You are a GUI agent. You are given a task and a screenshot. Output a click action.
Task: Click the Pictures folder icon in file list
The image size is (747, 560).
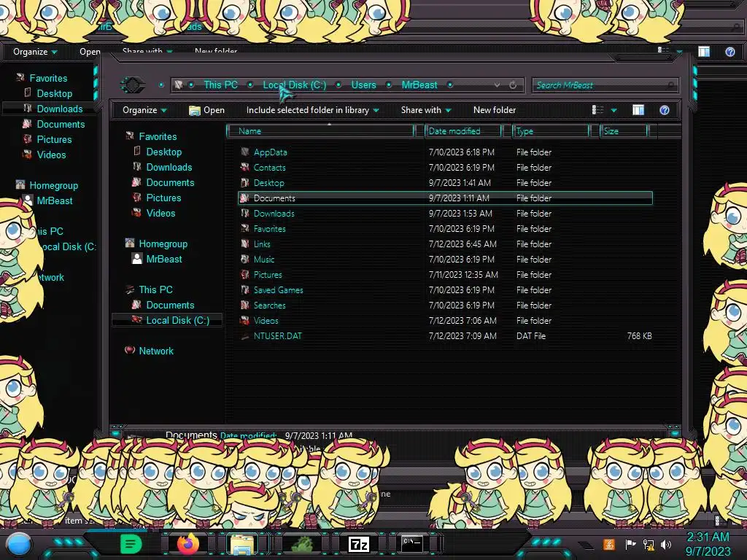tap(245, 275)
